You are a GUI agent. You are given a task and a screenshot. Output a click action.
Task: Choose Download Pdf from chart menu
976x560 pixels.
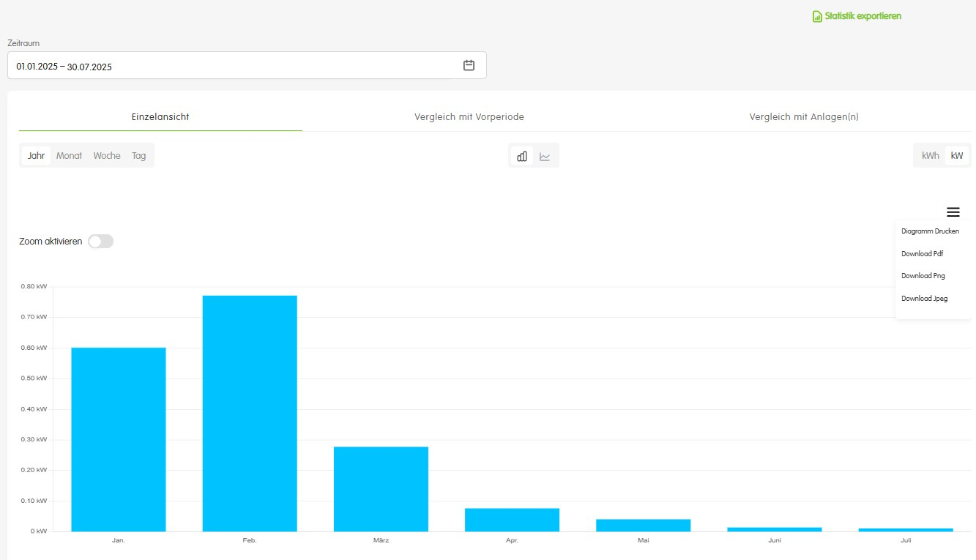tap(922, 254)
